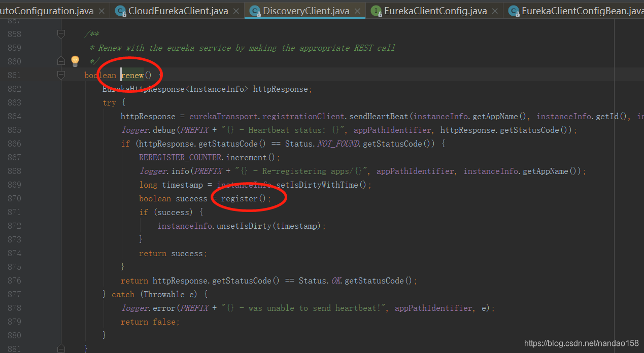Click 'return success' on line 874
This screenshot has width=644, height=353.
point(172,253)
